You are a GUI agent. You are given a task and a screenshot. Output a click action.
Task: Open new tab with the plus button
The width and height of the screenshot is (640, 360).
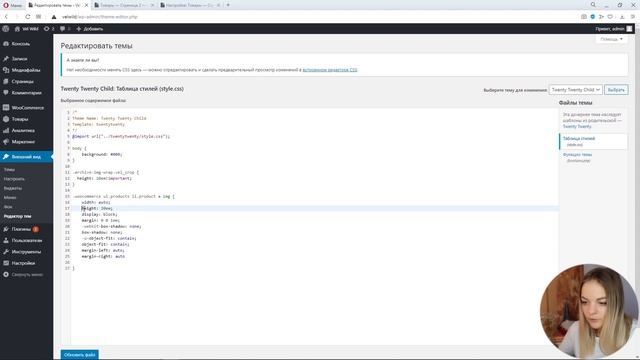point(228,5)
